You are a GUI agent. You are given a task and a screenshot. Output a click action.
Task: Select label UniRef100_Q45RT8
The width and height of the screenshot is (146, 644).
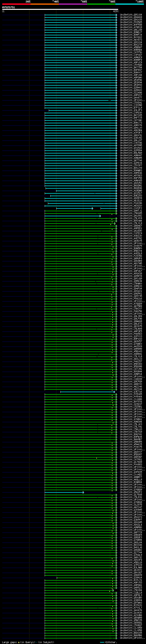(131, 276)
